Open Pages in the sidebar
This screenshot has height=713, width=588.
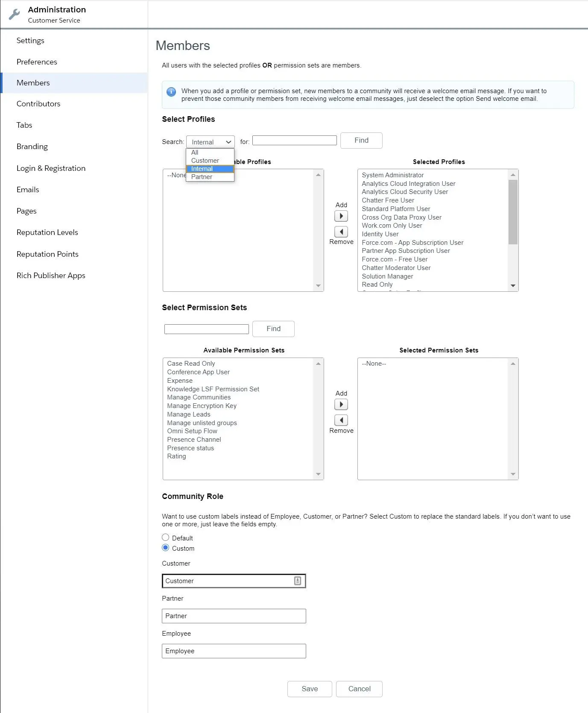[x=26, y=211]
